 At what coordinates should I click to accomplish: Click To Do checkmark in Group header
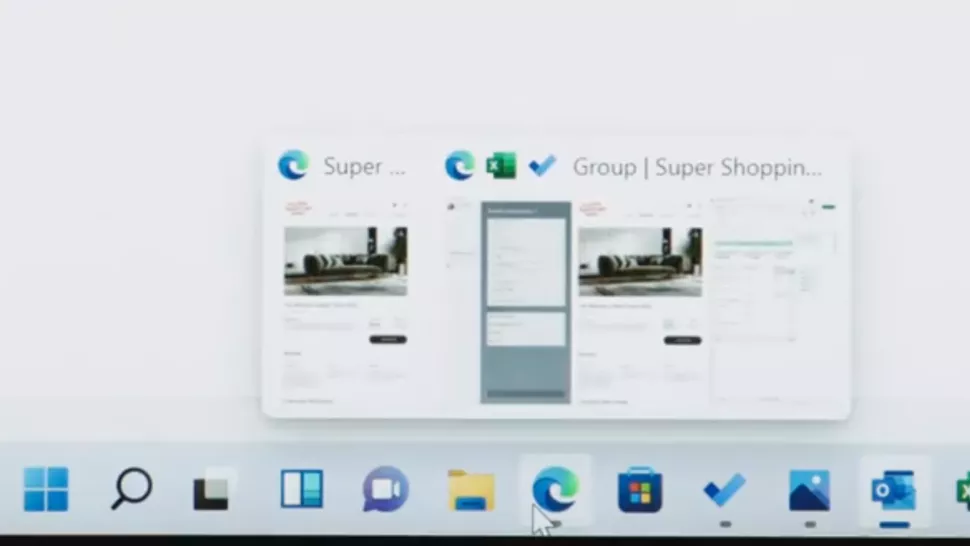543,166
